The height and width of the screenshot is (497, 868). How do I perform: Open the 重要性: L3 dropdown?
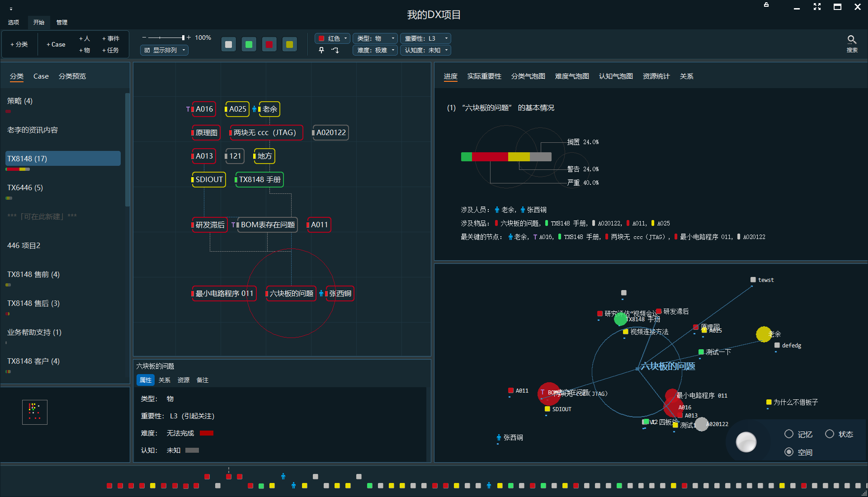click(x=425, y=38)
